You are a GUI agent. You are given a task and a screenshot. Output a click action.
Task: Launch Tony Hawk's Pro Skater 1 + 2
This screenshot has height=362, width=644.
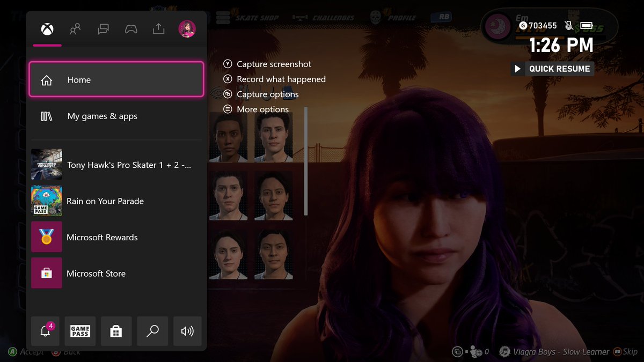[116, 165]
